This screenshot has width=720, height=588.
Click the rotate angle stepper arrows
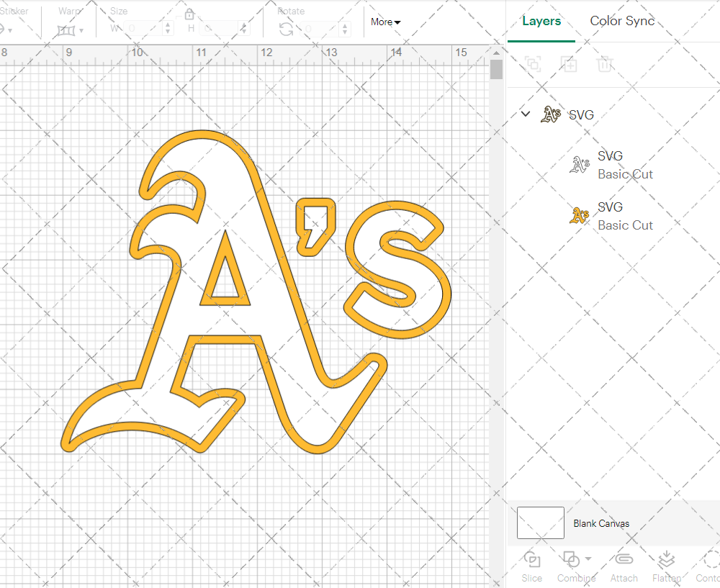[345, 29]
